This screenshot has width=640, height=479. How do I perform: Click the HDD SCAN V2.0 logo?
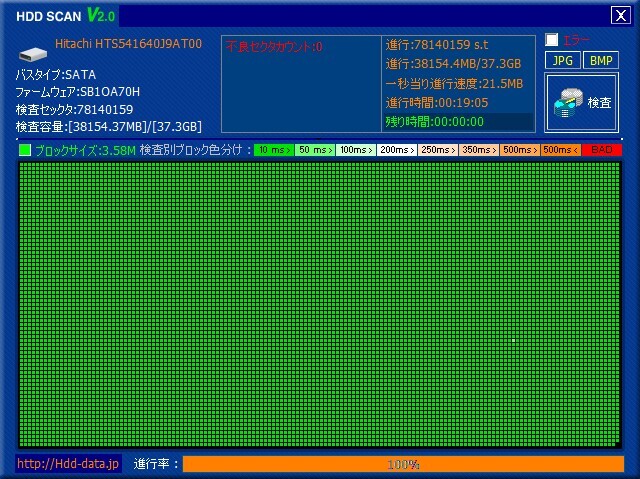point(65,16)
